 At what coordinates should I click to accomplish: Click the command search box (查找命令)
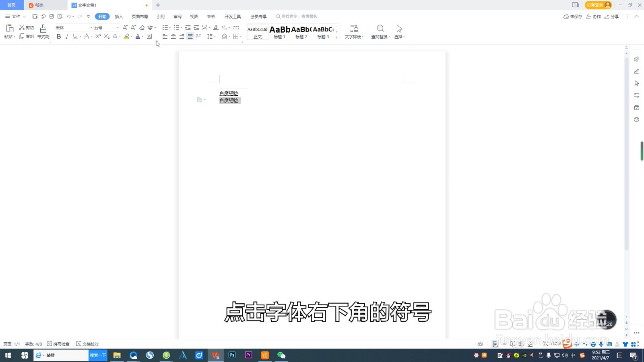point(297,16)
